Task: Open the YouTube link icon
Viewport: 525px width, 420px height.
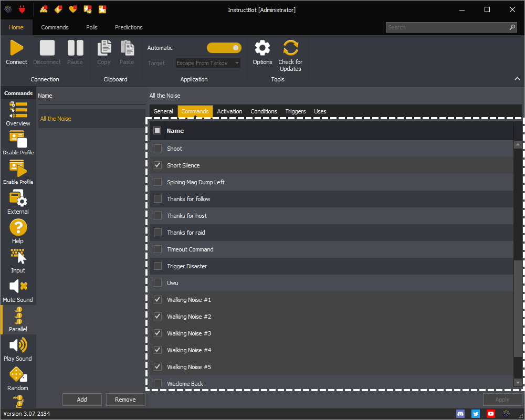Action: coord(490,414)
